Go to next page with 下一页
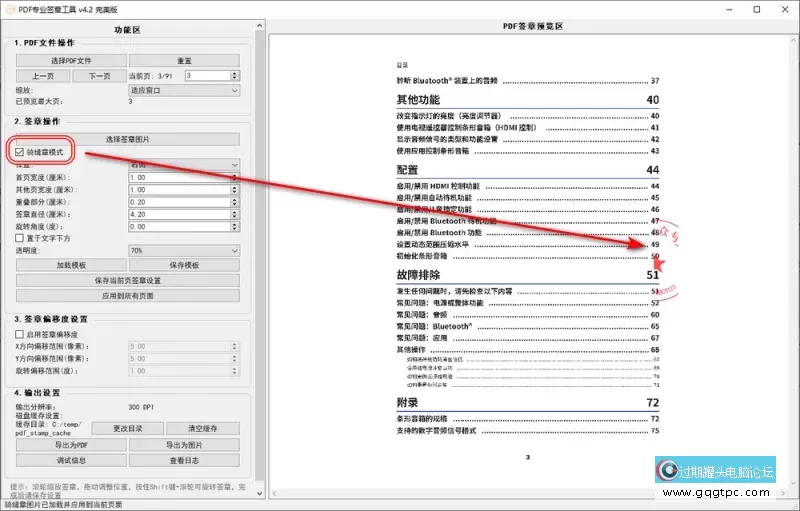 pos(99,76)
